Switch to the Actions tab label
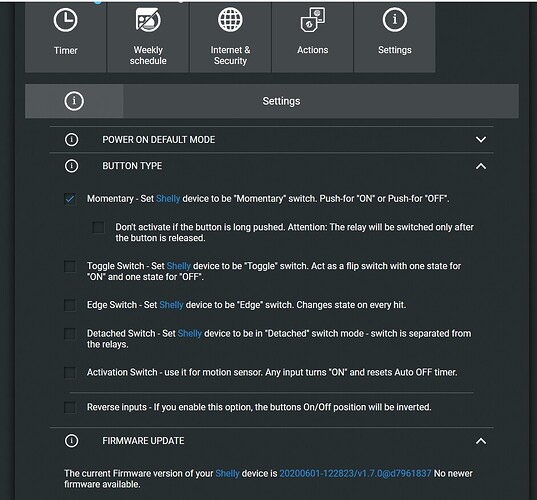 click(313, 50)
